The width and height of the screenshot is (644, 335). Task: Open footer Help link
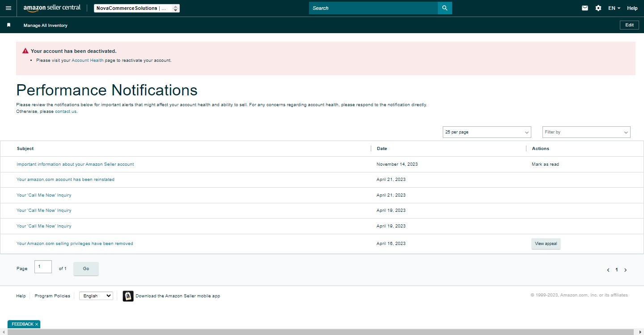[21, 296]
